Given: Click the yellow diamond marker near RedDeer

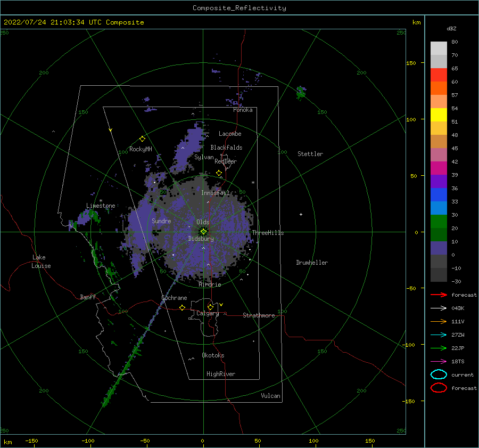Looking at the screenshot, I should tap(219, 173).
